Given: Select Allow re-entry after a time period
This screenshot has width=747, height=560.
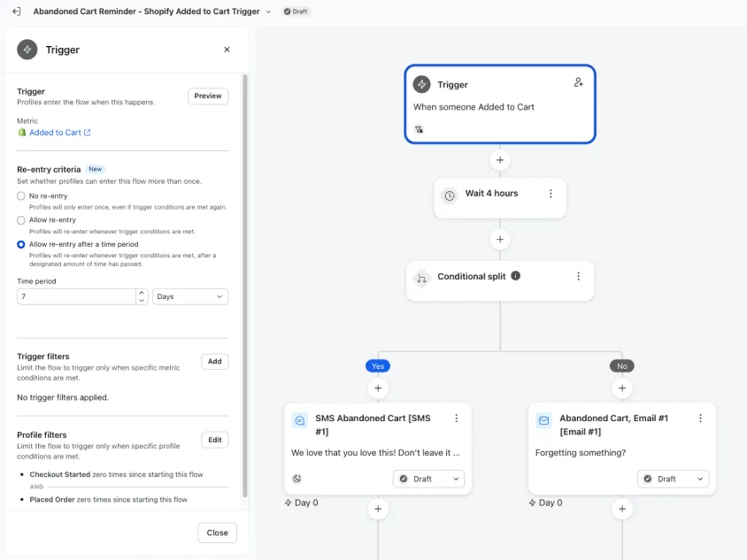Looking at the screenshot, I should click(21, 244).
